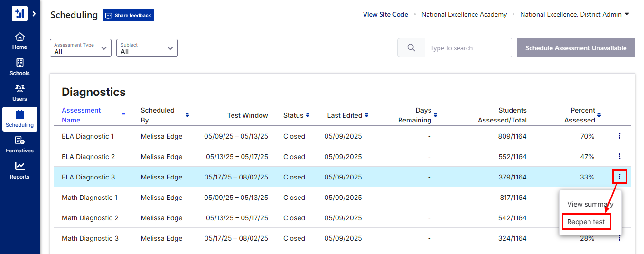Sort by Last Edited column

click(x=348, y=115)
